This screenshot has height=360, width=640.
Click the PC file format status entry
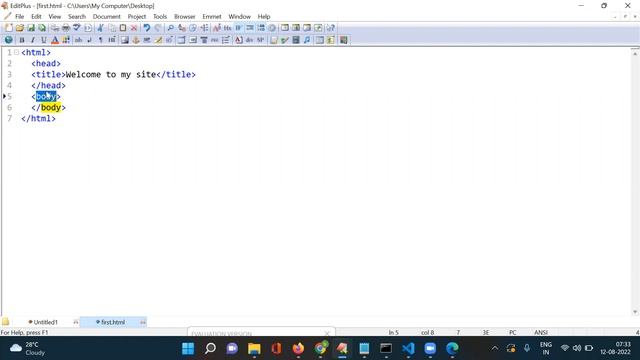[513, 333]
